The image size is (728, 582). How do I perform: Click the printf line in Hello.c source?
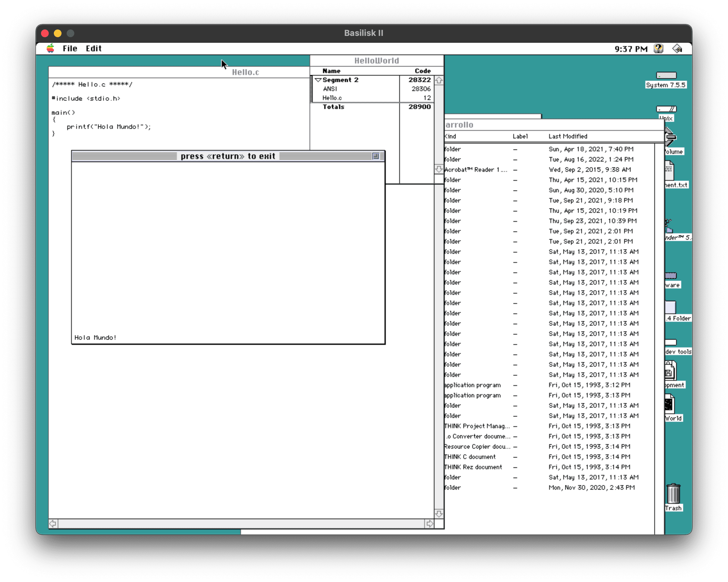coord(109,127)
